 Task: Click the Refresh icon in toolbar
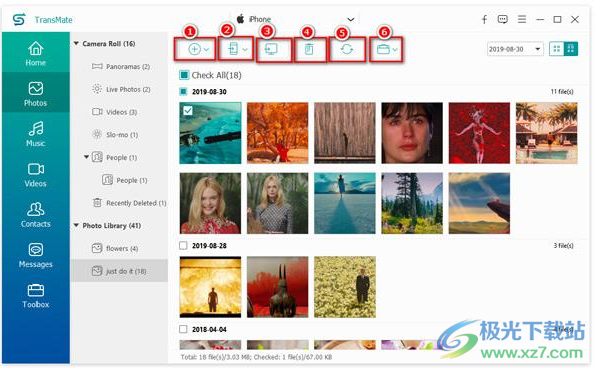tap(347, 49)
